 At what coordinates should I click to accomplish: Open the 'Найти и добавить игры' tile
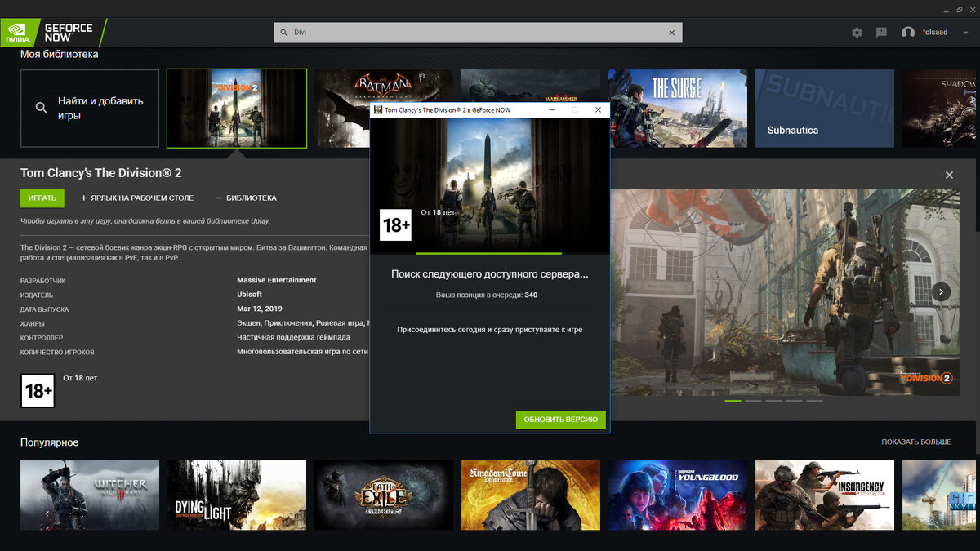(90, 108)
